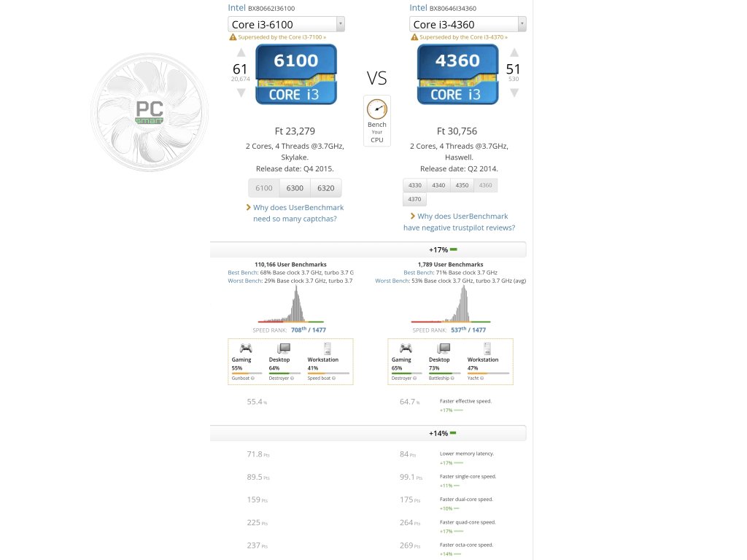Screen dimensions: 747x560
Task: Click the chevron before the trustpilot question
Action: (x=413, y=216)
